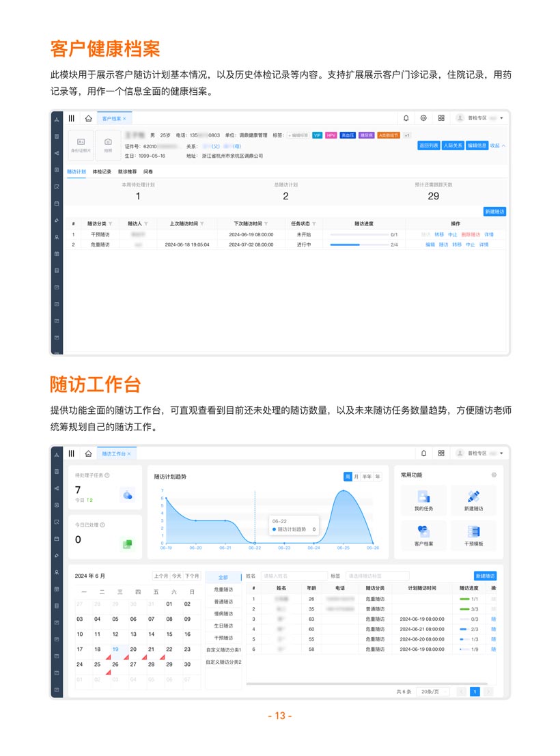Screen dimensions: 560x756
Task: Click the help icon next to 待处理子任务
Action: click(107, 475)
